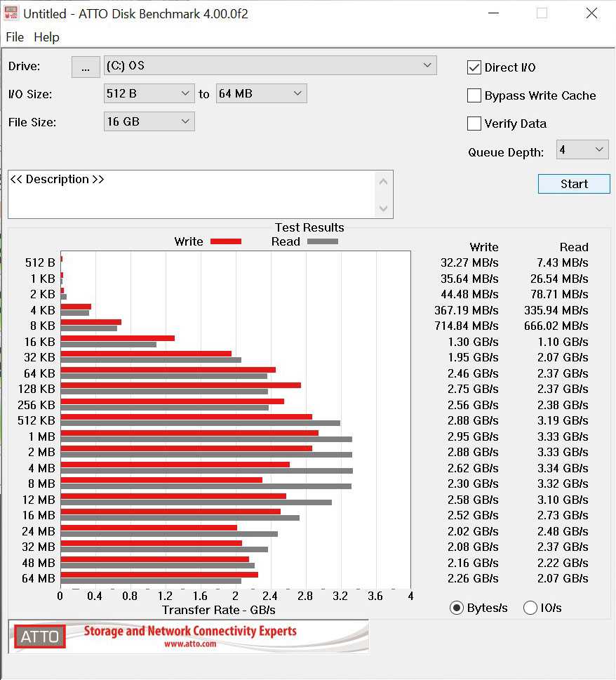Switch results to IO/s
The image size is (616, 680).
click(530, 608)
